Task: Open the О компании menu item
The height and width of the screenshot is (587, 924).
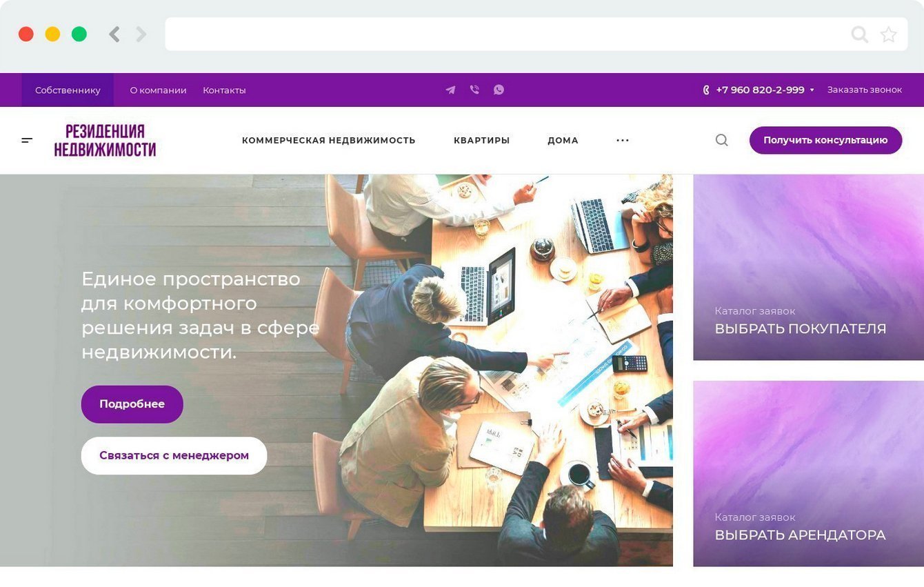Action: point(158,90)
